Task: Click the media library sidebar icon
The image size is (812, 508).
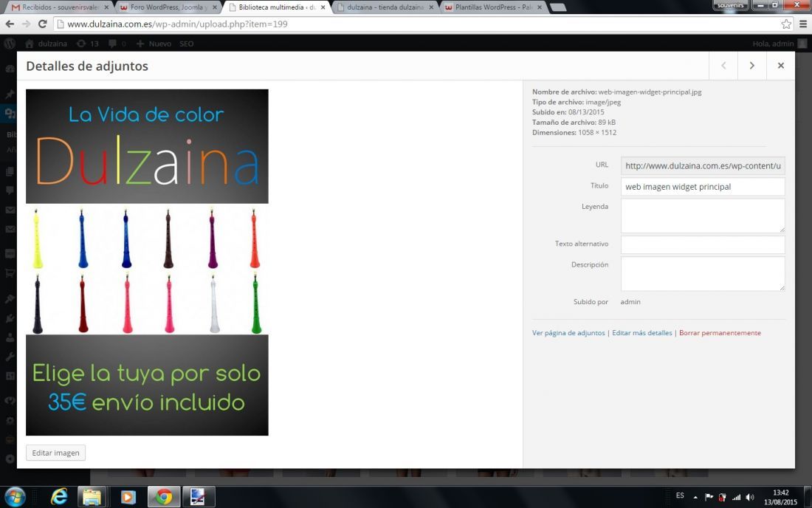Action: [x=10, y=113]
